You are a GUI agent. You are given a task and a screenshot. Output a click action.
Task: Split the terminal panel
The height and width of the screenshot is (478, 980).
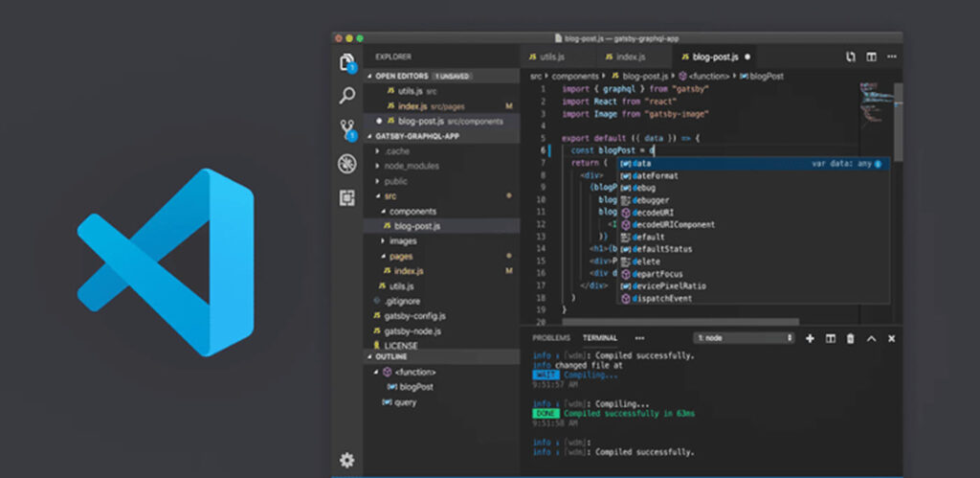pos(831,338)
